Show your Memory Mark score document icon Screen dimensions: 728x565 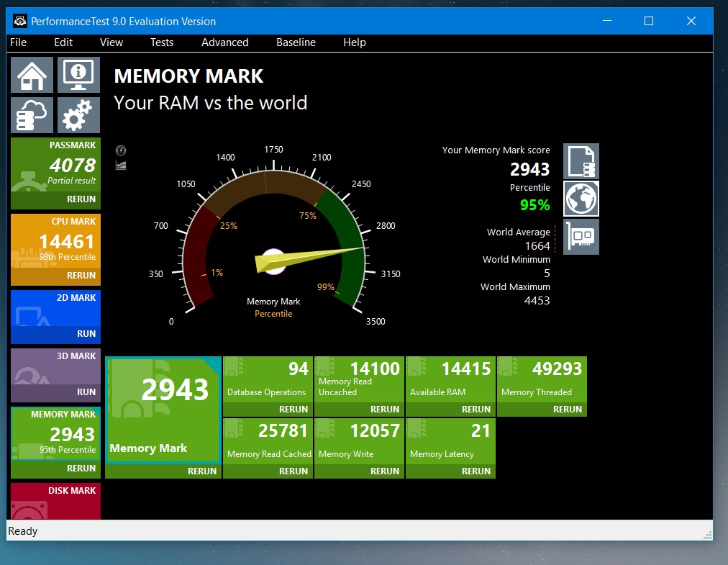581,161
